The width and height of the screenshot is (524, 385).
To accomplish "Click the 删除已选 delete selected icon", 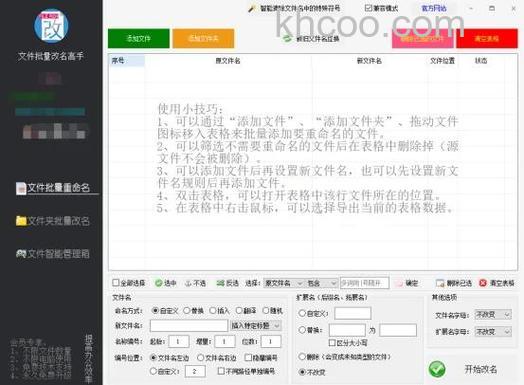I will coord(440,283).
